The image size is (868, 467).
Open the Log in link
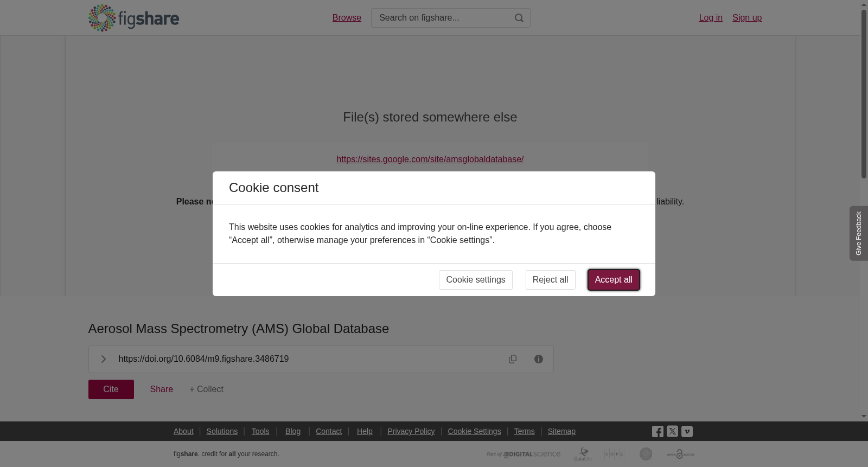pyautogui.click(x=711, y=18)
